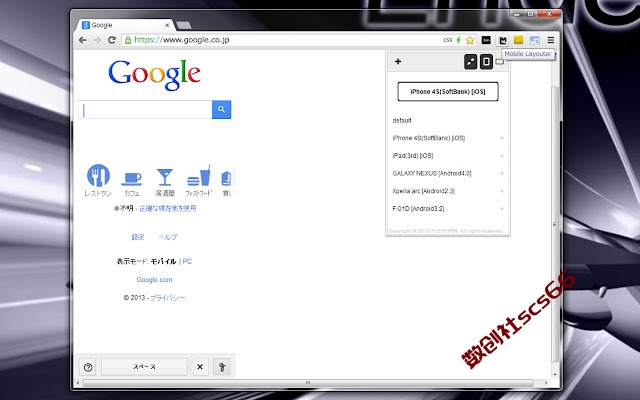This screenshot has width=640, height=400.
Task: Click the space bar key labeled スペース
Action: [144, 367]
